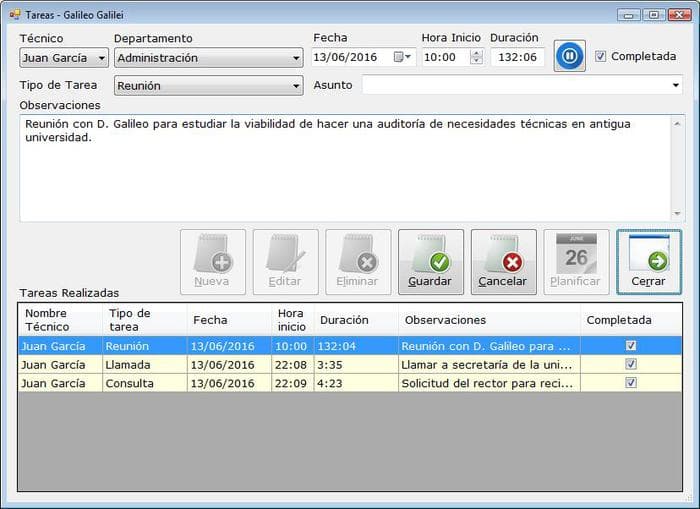This screenshot has height=509, width=700.
Task: Click the 132:04 duration cell
Action: (356, 346)
